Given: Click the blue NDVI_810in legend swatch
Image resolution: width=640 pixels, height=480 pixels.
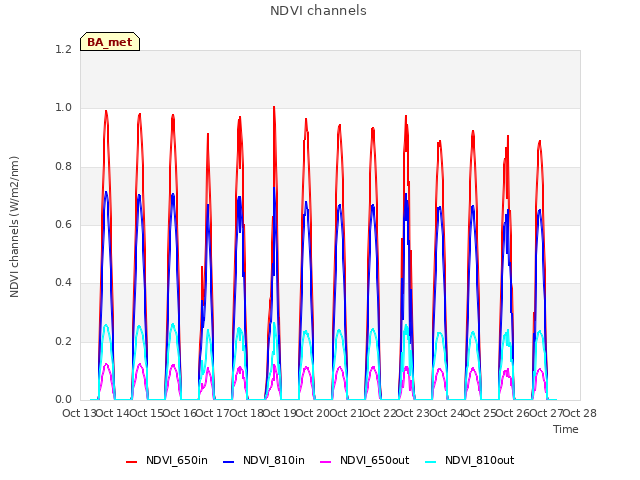Looking at the screenshot, I should click(x=229, y=462).
